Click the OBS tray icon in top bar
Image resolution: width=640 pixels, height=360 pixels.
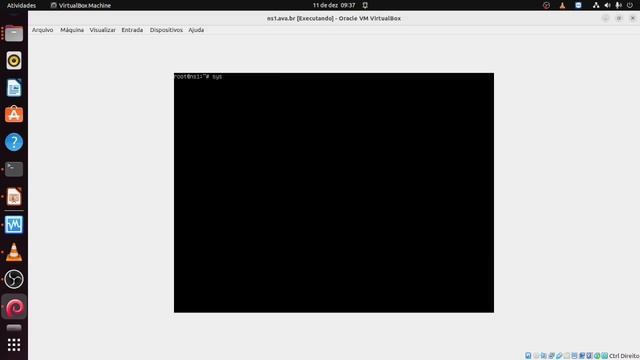click(547, 5)
